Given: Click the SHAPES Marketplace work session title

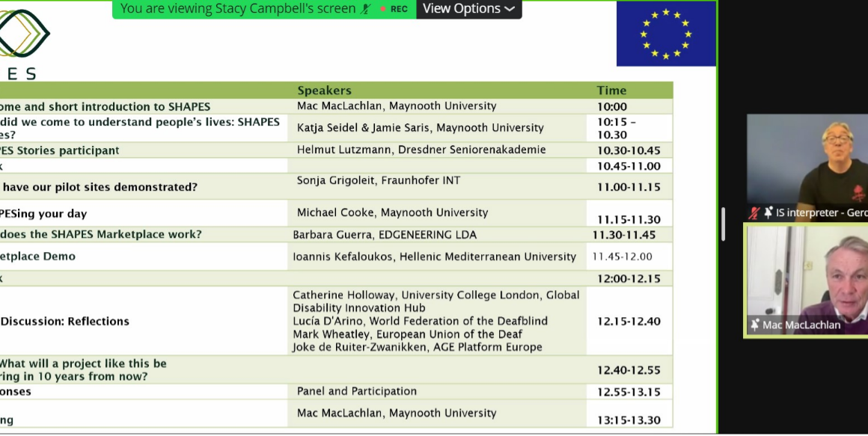Looking at the screenshot, I should coord(101,234).
